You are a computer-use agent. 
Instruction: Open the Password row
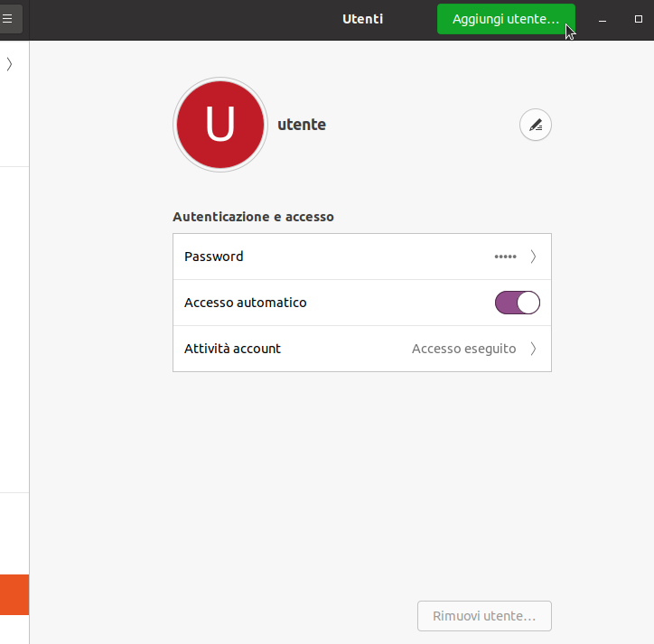[362, 257]
